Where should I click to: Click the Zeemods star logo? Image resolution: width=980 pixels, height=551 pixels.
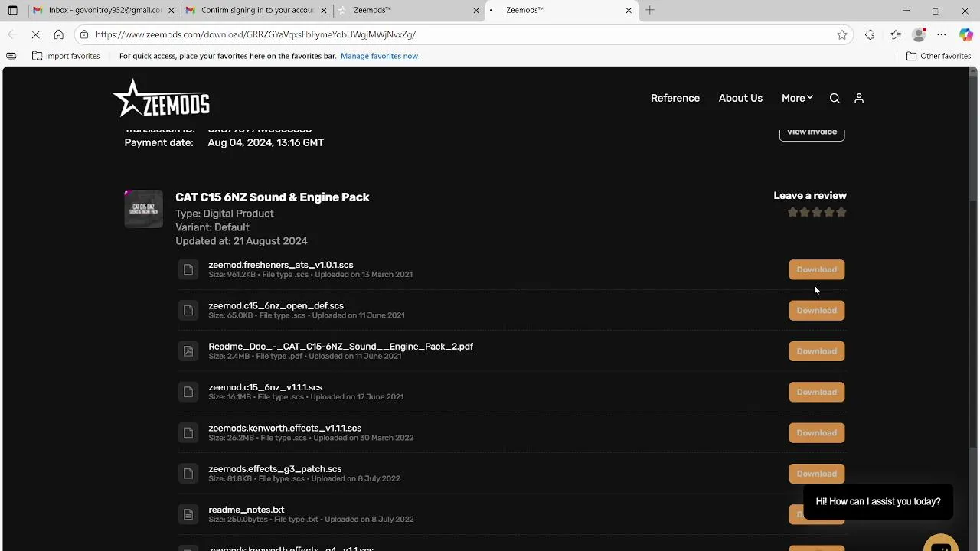[x=162, y=98]
